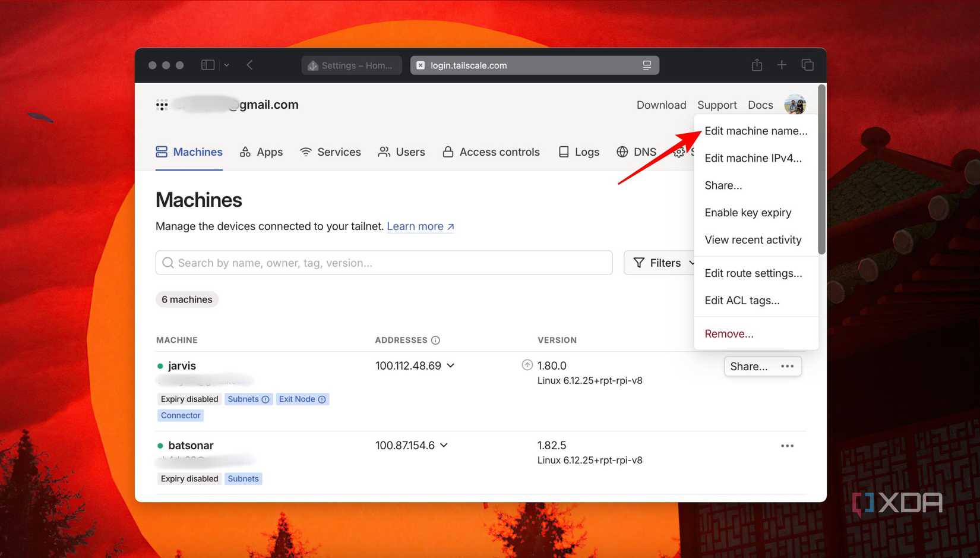Screen dimensions: 980x558
Task: Open the apps grid icon beside the email
Action: pos(161,105)
